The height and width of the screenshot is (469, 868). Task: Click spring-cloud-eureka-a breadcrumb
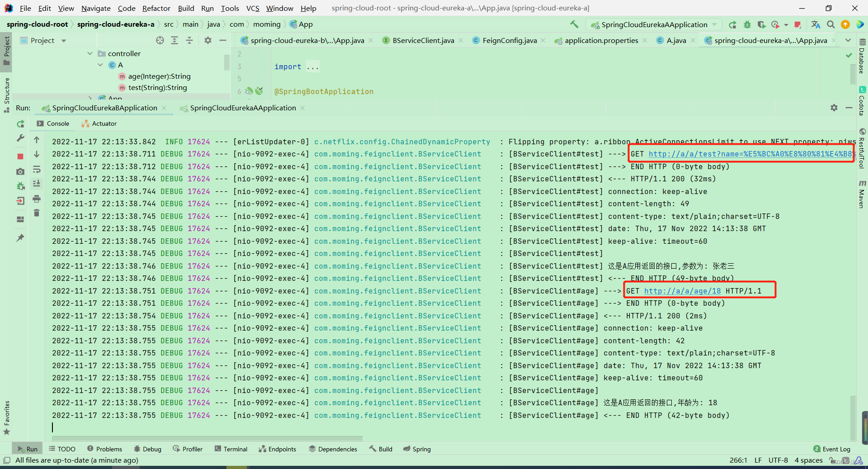click(115, 24)
